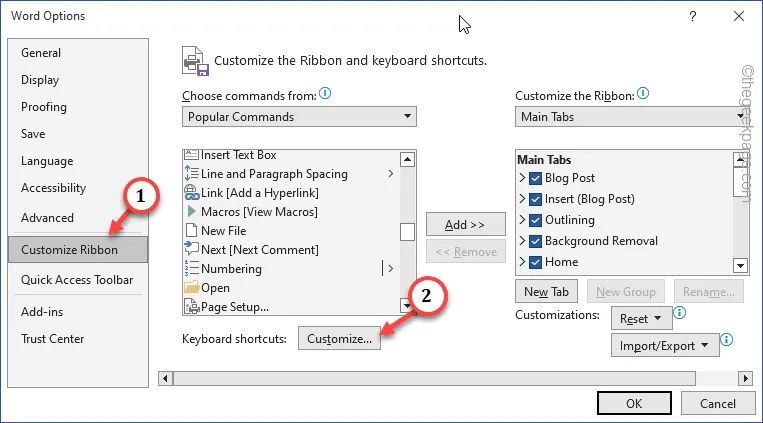
Task: Click the Numbering list icon
Action: [191, 268]
